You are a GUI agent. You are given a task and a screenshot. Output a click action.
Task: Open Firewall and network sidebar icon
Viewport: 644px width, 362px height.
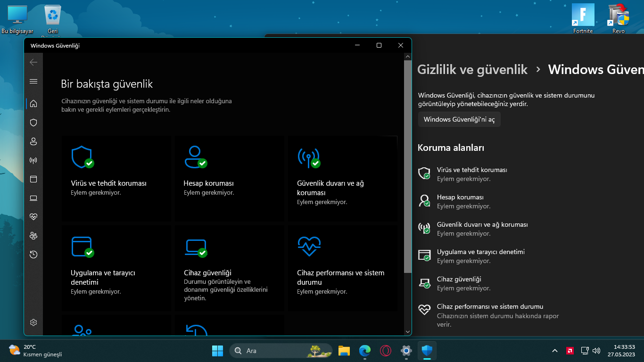click(33, 160)
